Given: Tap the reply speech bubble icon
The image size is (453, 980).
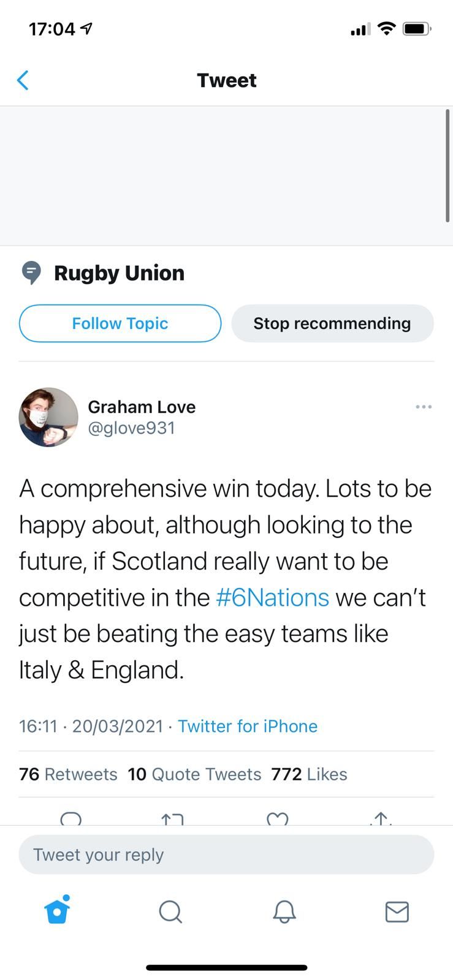Looking at the screenshot, I should (x=71, y=818).
